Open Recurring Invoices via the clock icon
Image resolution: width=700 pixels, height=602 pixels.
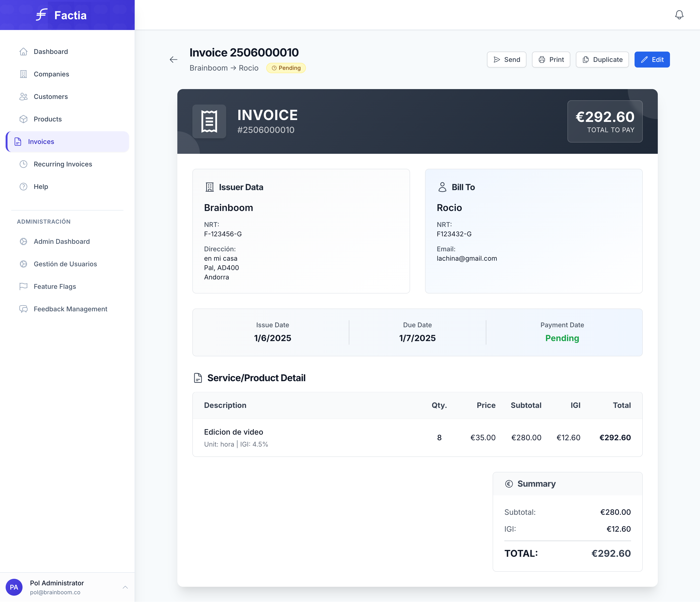coord(23,164)
